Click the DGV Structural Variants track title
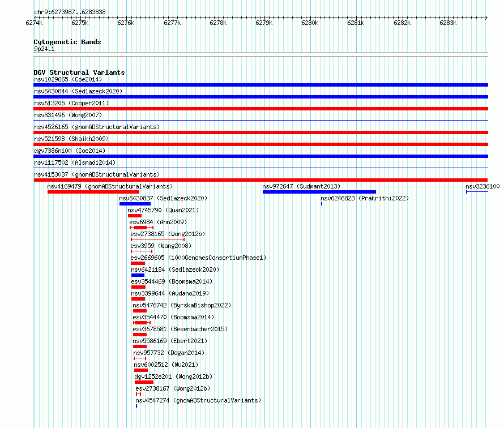Screen dimensions: 504x428 point(79,72)
